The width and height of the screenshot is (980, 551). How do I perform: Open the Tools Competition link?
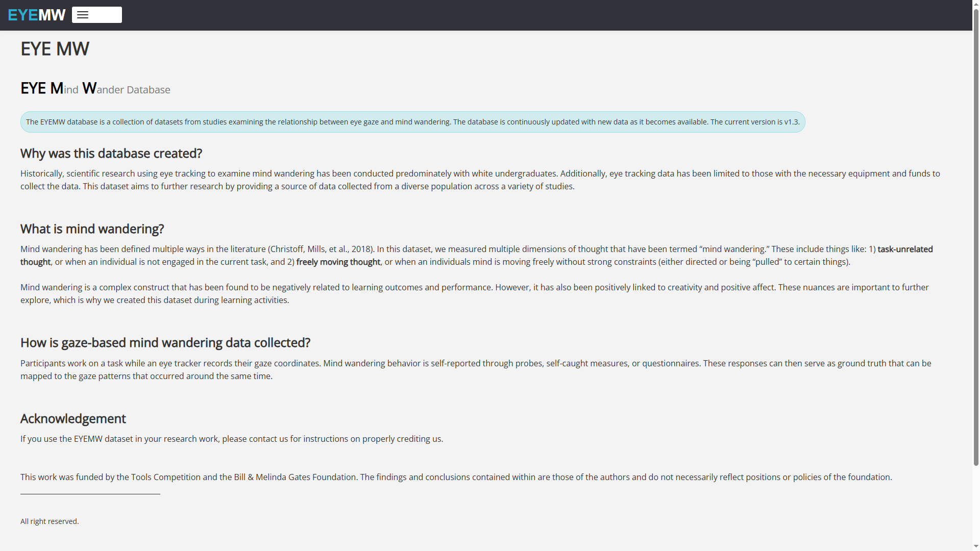(165, 477)
